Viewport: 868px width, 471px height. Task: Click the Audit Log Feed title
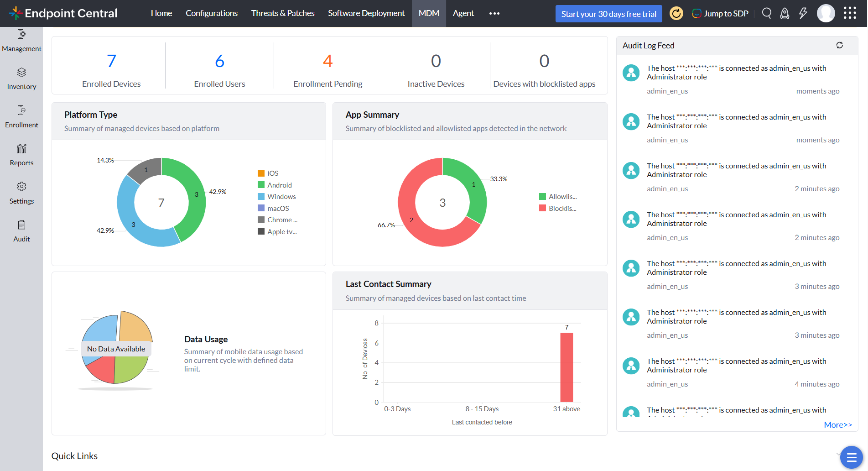coord(648,45)
